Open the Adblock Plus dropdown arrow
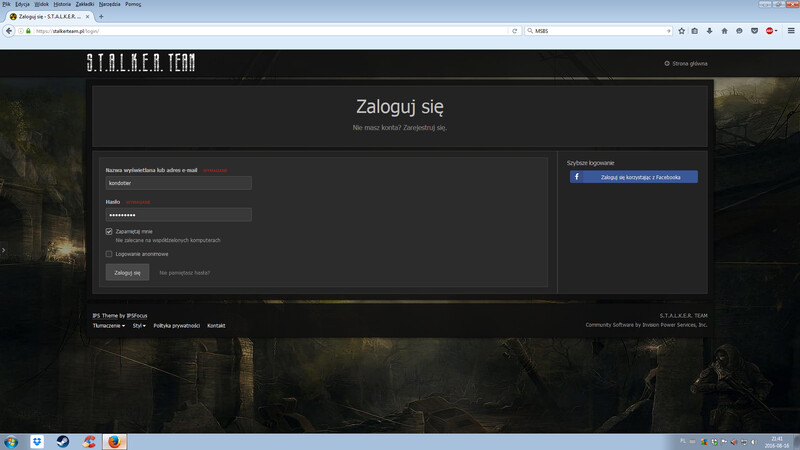The height and width of the screenshot is (450, 800). (x=776, y=30)
